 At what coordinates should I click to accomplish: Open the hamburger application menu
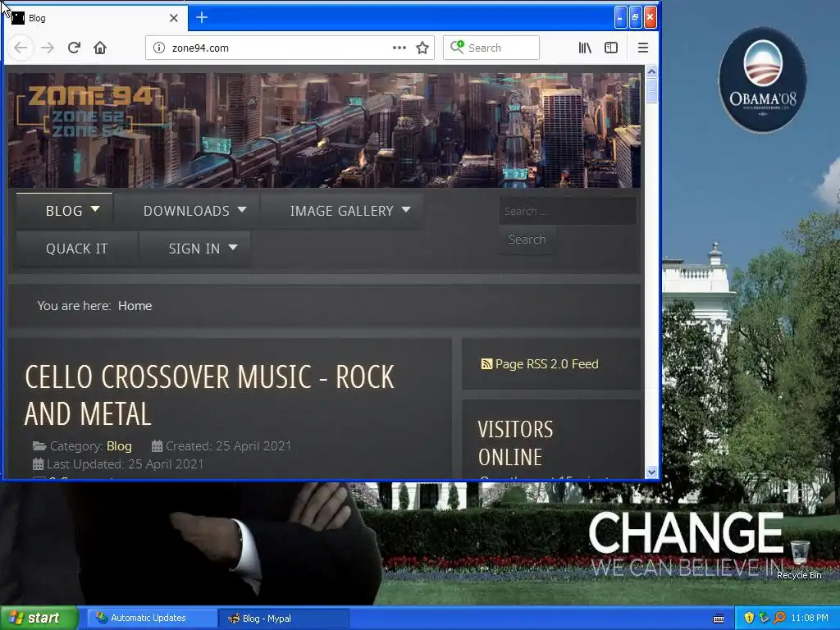643,48
